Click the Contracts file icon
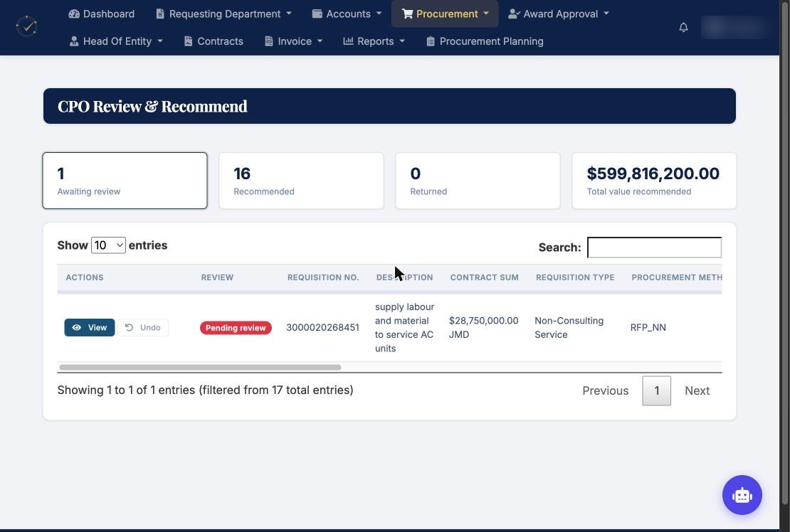 tap(189, 41)
